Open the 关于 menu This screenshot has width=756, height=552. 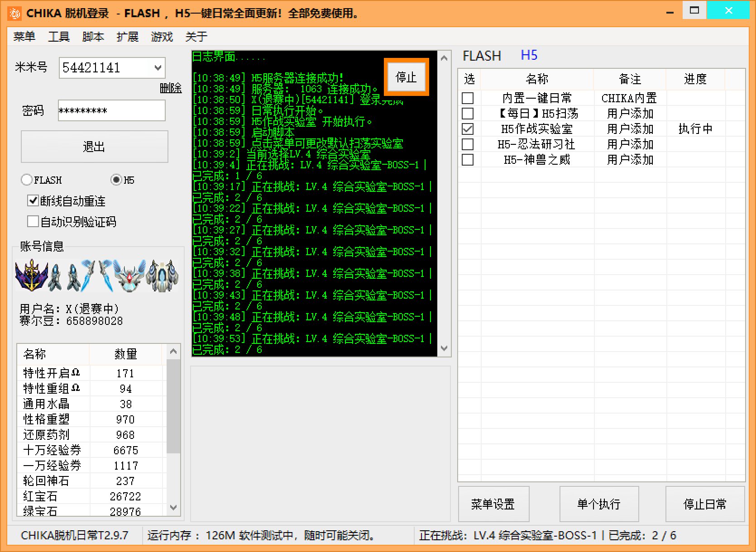click(x=196, y=37)
